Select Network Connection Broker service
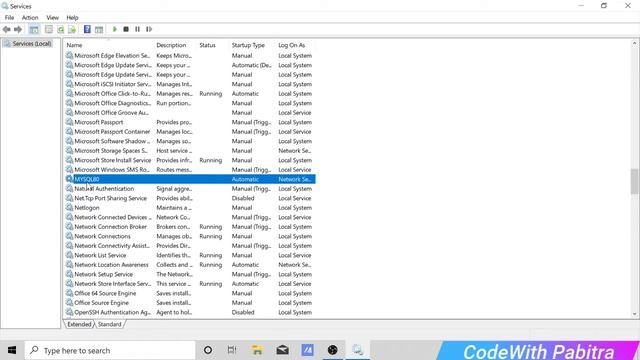 click(x=190, y=227)
